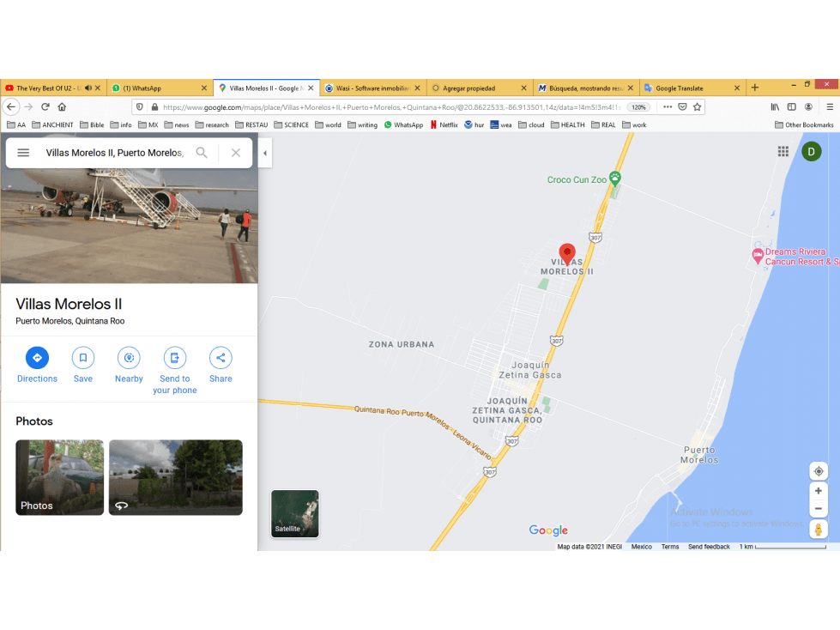Open the RESTAU bookmarks folder
Screen dimensions: 840x630
tap(251, 124)
